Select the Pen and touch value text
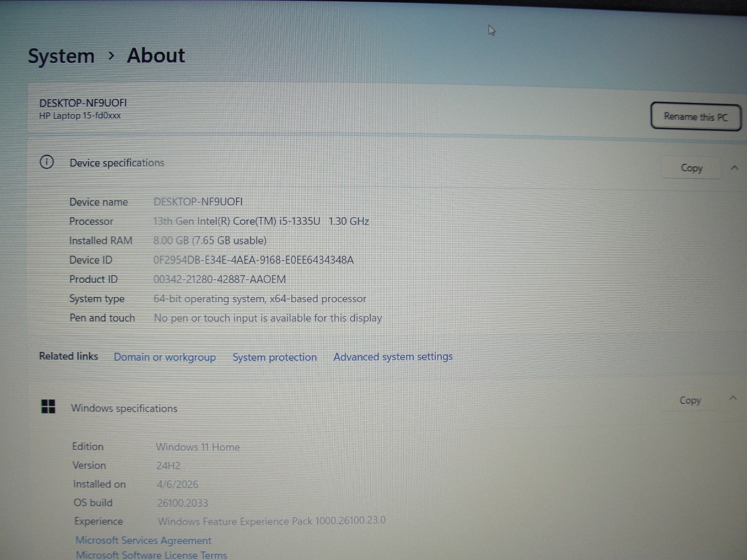 pyautogui.click(x=268, y=318)
